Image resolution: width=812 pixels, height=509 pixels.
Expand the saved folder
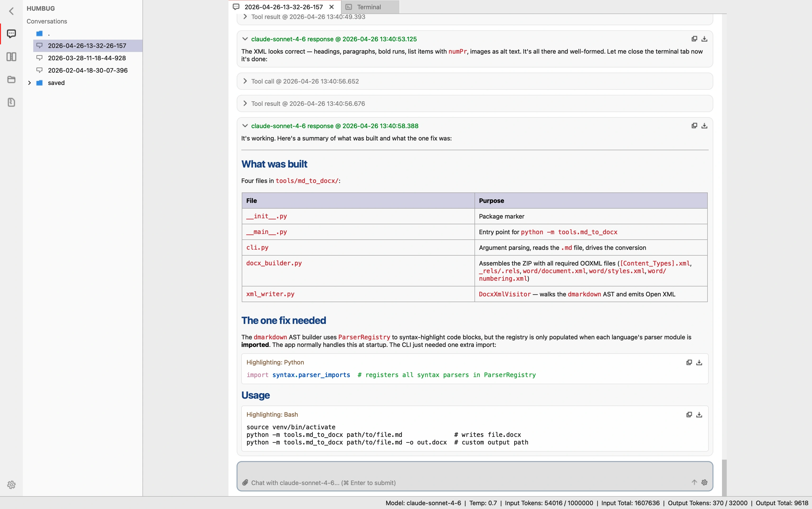(x=29, y=83)
